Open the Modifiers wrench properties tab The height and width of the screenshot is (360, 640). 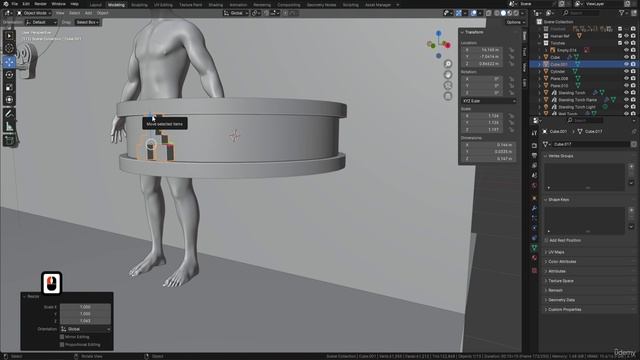tap(534, 208)
